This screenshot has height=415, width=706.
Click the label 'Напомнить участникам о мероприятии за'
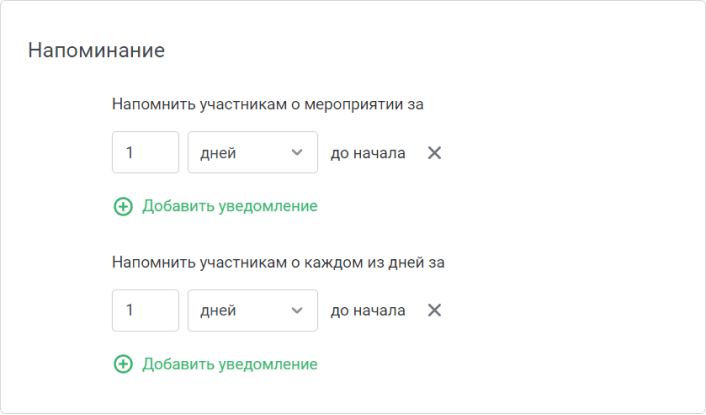click(267, 104)
